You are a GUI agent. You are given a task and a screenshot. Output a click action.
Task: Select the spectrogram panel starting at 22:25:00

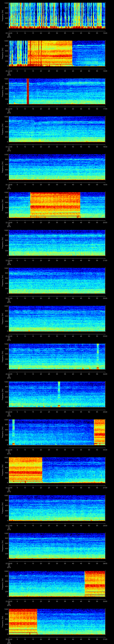57,432
